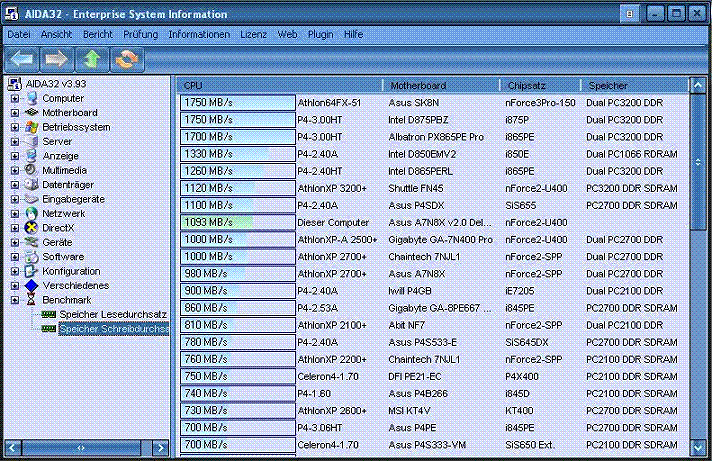
Task: Click the Server icon in the tree
Action: pos(31,141)
